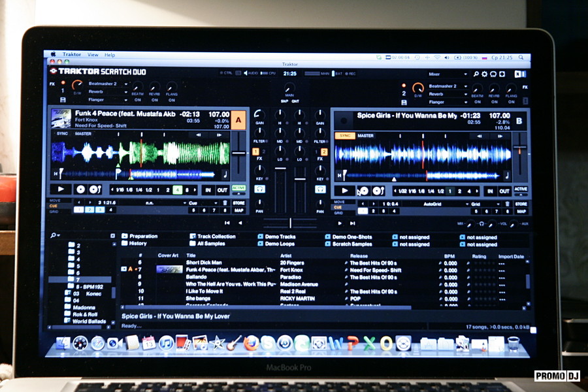Click the headphone cue icon for Deck B
588x392 pixels.
320,189
